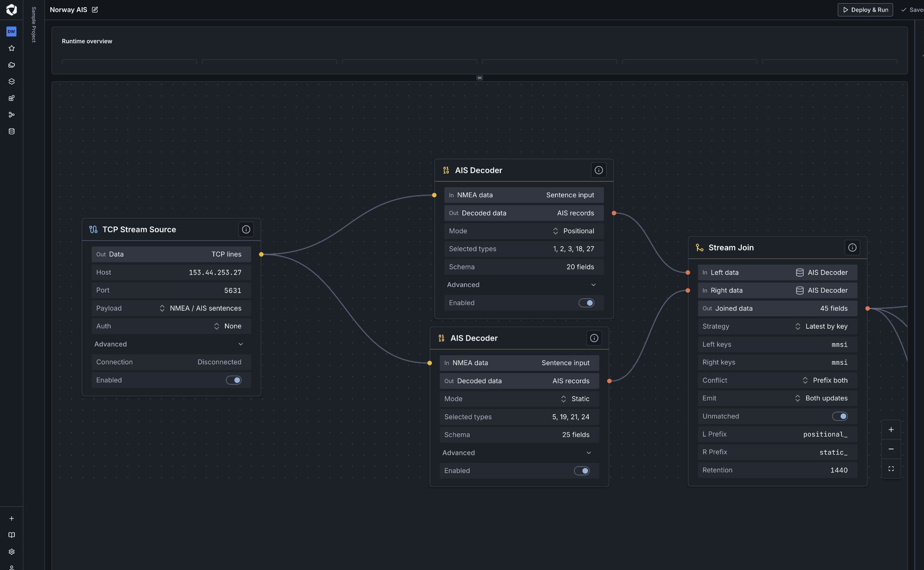Open the favorites star icon in sidebar
The image size is (924, 570).
tap(12, 48)
